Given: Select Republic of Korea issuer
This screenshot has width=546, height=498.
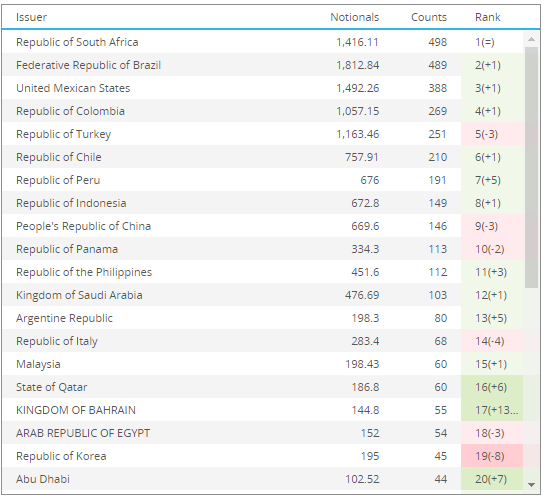Looking at the screenshot, I should click(61, 456).
